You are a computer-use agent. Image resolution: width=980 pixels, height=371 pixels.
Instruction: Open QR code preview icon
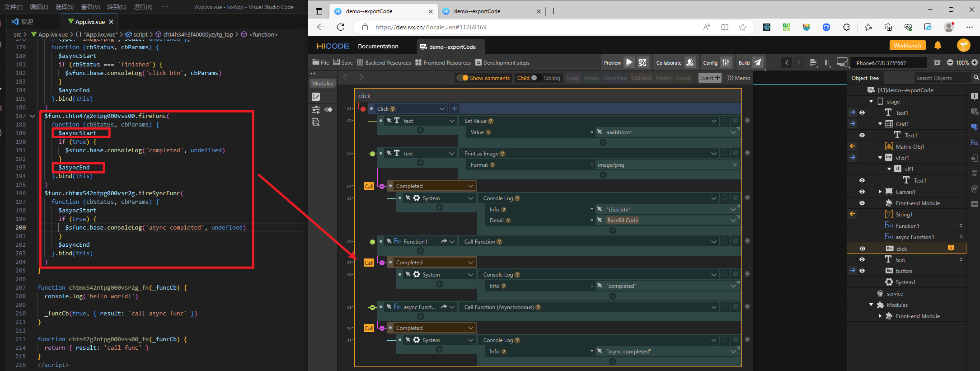click(643, 62)
